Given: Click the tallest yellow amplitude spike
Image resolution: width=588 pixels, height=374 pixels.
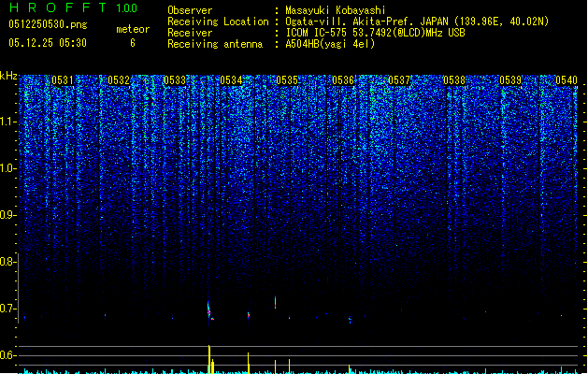Looking at the screenshot, I should pyautogui.click(x=209, y=359).
